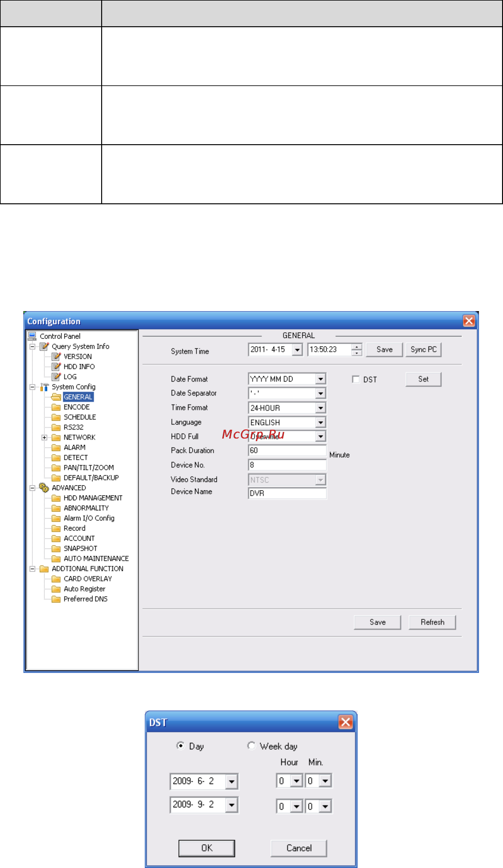Select ENCODE in the tree

coord(77,407)
